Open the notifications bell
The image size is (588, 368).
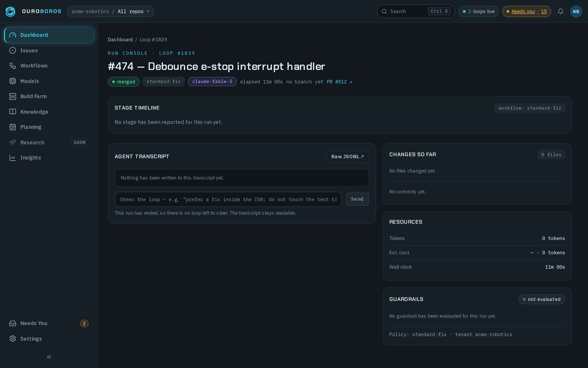(561, 11)
